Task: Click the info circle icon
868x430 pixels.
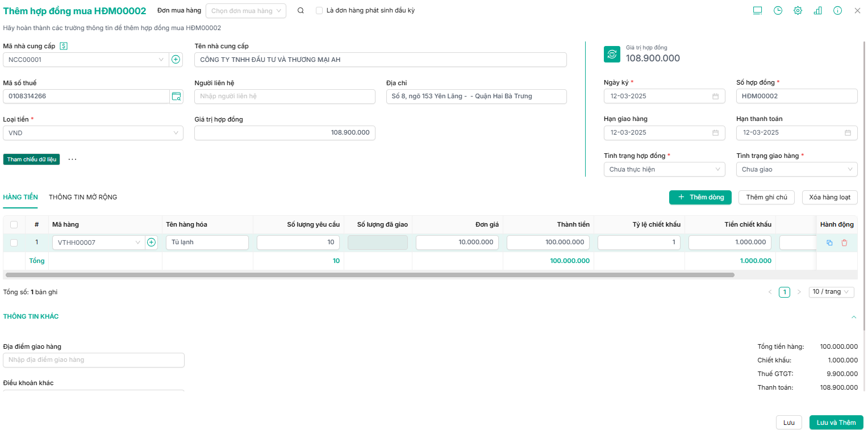Action: [837, 11]
